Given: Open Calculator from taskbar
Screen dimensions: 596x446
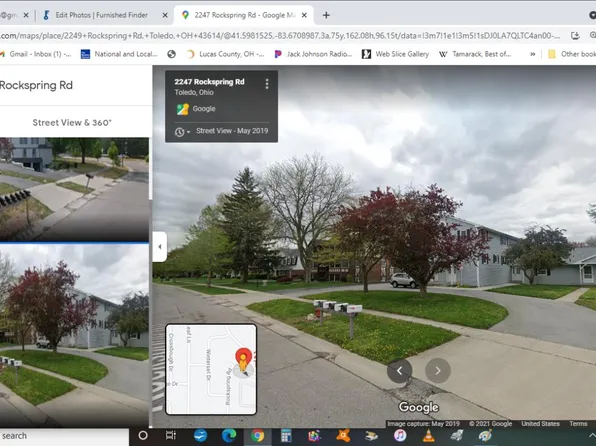Looking at the screenshot, I should (286, 435).
